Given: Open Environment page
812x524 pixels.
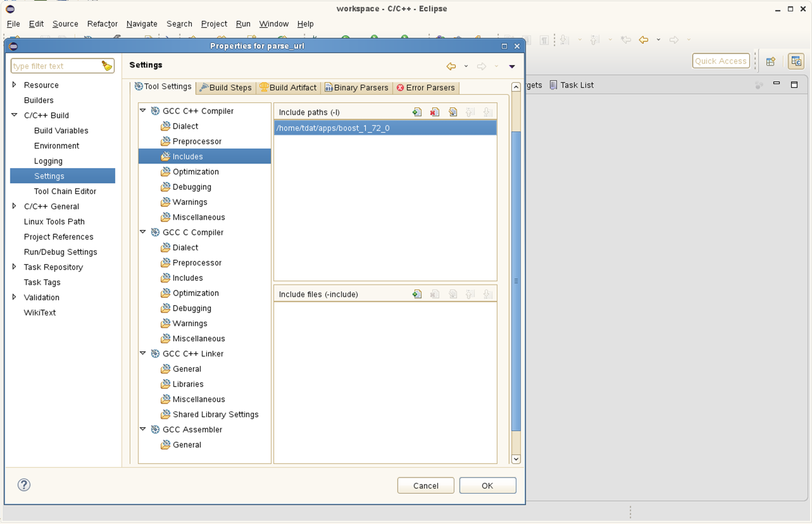Looking at the screenshot, I should pyautogui.click(x=56, y=145).
